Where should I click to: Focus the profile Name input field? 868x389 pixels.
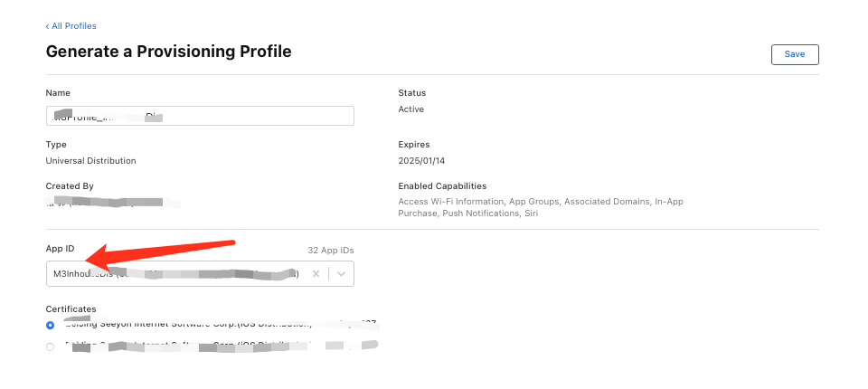point(200,116)
